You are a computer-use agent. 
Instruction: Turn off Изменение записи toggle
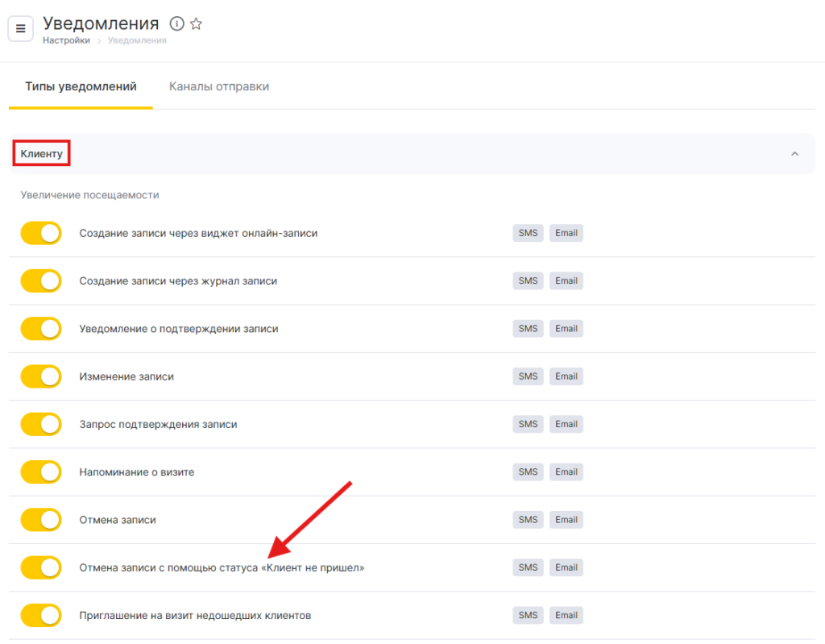pos(41,376)
